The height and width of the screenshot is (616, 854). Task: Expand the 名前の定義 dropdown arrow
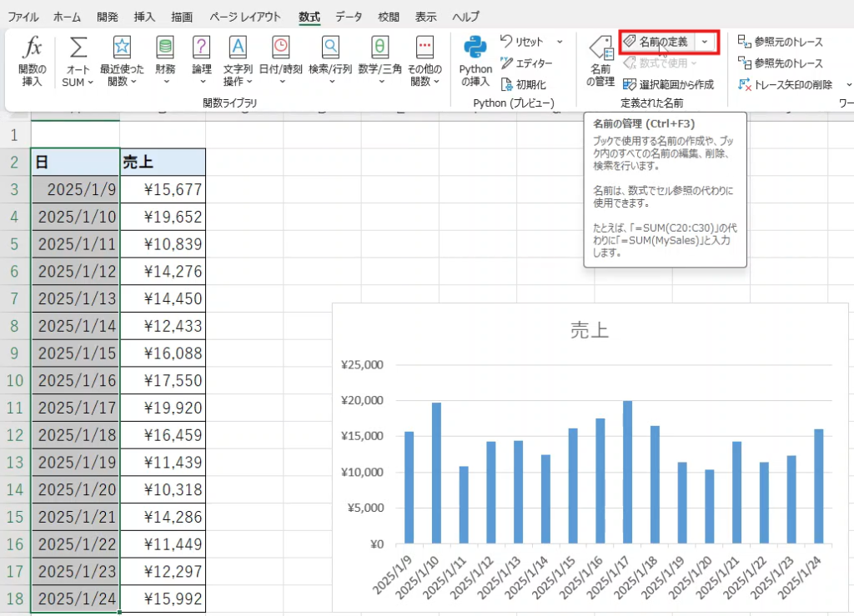706,42
